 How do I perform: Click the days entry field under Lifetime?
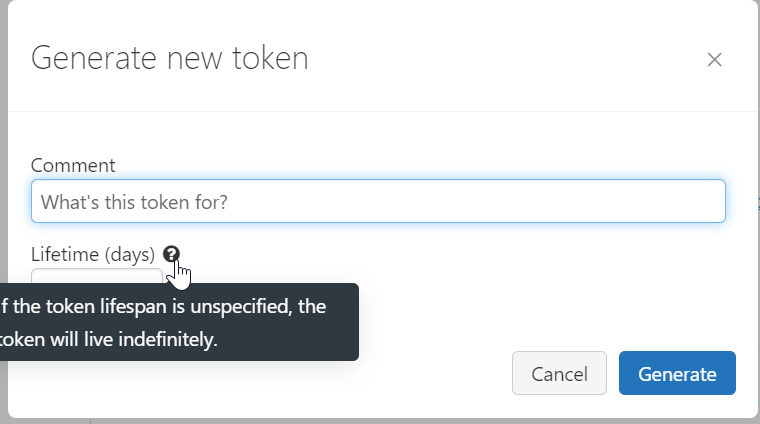point(96,276)
